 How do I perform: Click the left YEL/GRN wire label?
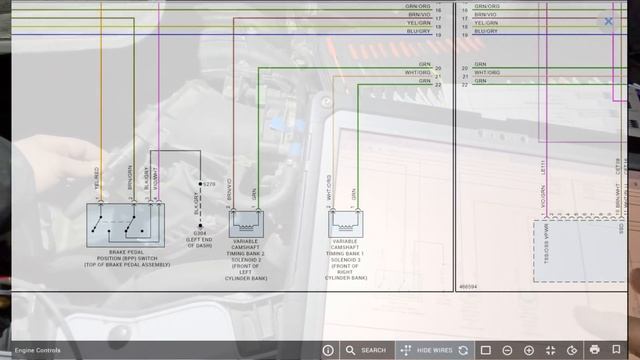point(418,23)
